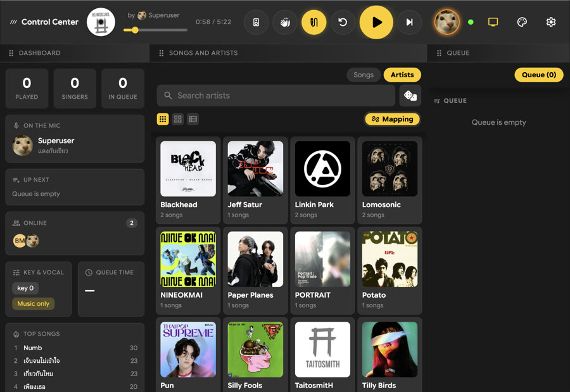Click the green online status dot
The image size is (570, 392).
pyautogui.click(x=471, y=22)
